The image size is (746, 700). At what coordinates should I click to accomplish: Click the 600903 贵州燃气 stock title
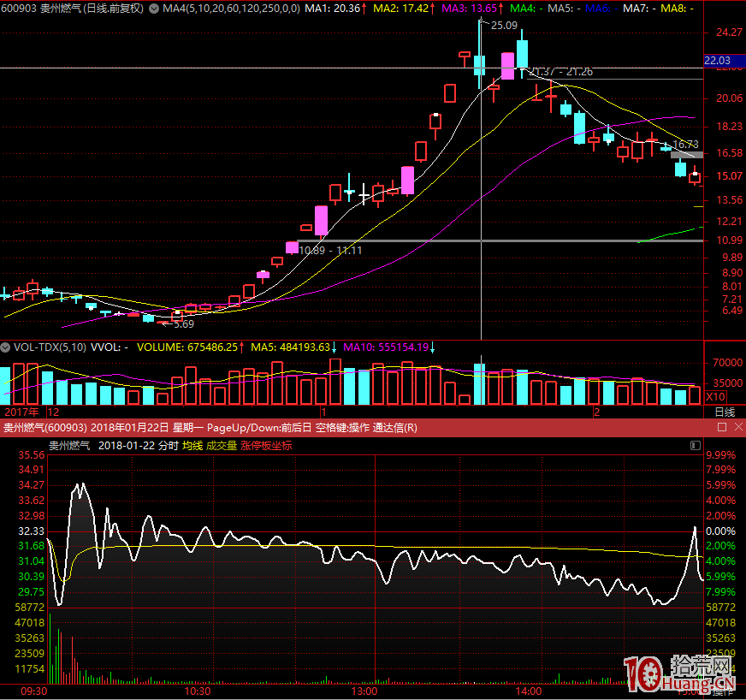(x=72, y=9)
